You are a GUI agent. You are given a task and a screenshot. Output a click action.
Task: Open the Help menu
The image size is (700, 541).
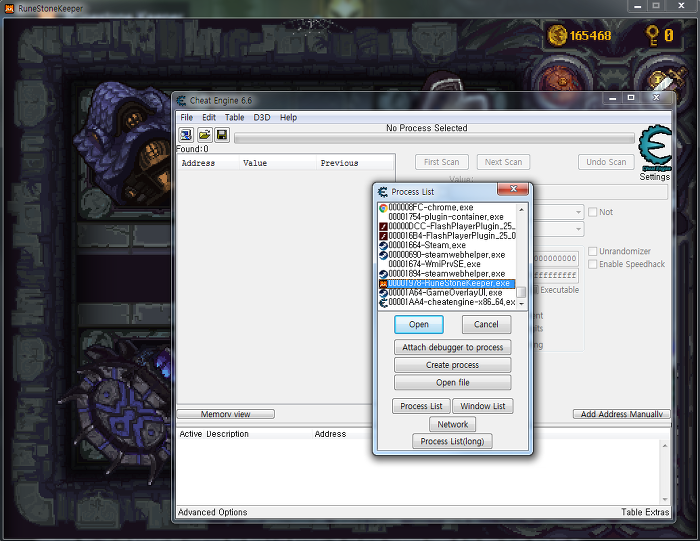[x=288, y=117]
